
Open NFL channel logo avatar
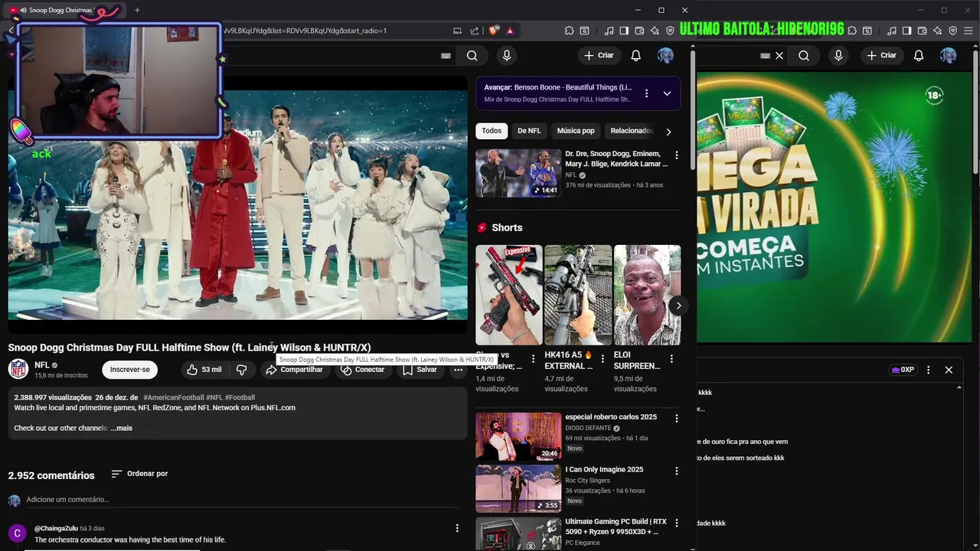tap(18, 369)
